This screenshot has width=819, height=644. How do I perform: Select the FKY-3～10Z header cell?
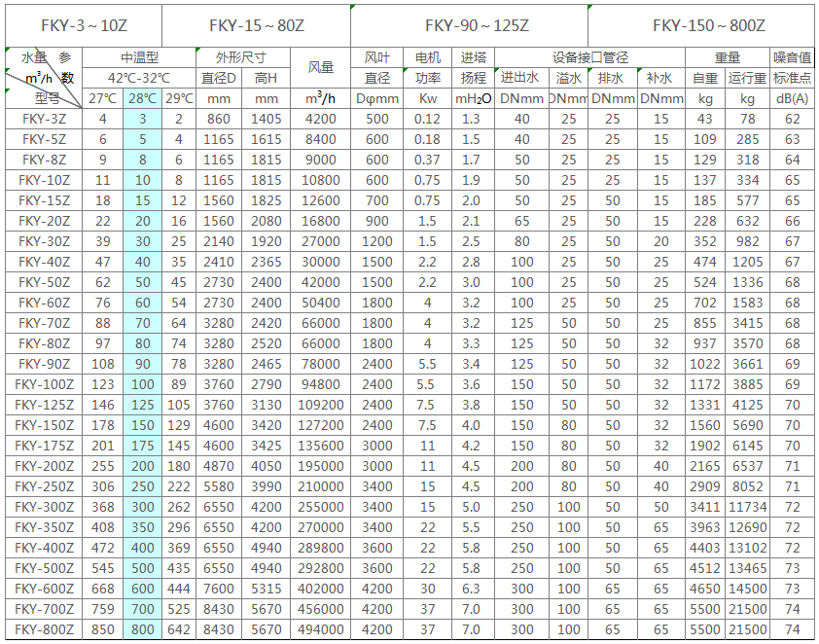point(84,25)
